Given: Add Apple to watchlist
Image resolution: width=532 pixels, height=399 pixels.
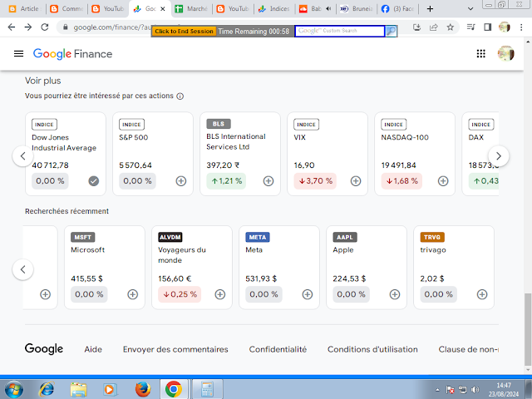Looking at the screenshot, I should point(395,294).
